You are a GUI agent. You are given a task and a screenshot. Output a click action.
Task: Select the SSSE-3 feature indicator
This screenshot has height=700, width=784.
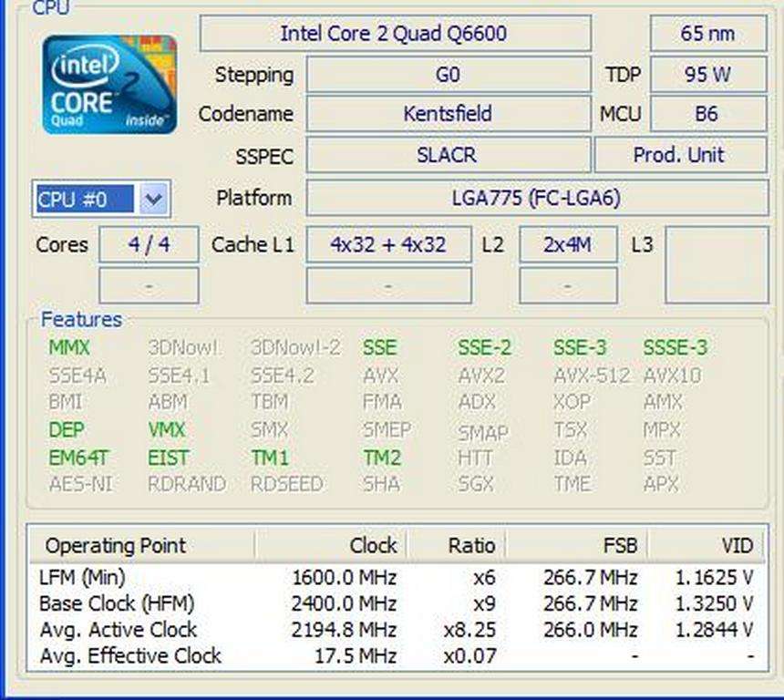675,348
